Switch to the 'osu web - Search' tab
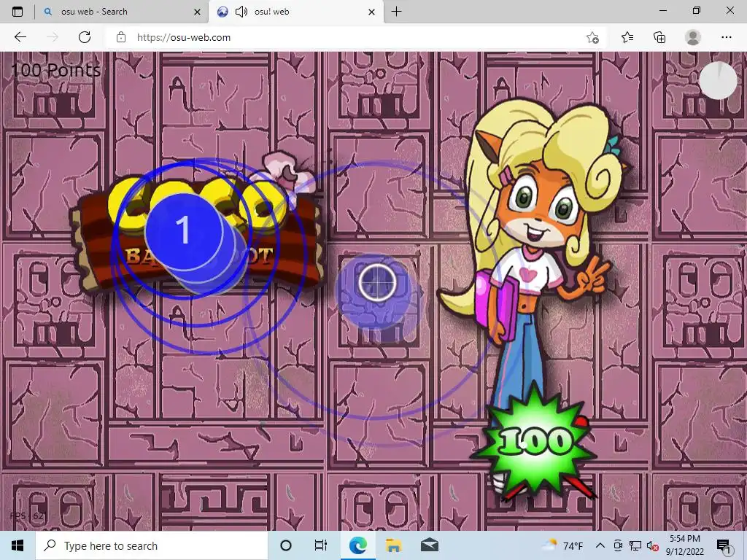The width and height of the screenshot is (747, 560). point(123,12)
